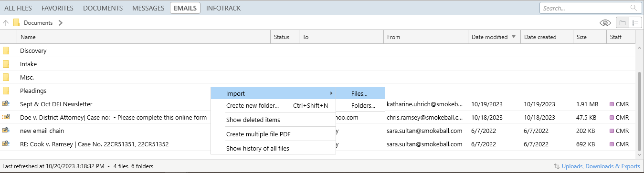Switch to list view icon
The image size is (644, 173).
[x=635, y=23]
